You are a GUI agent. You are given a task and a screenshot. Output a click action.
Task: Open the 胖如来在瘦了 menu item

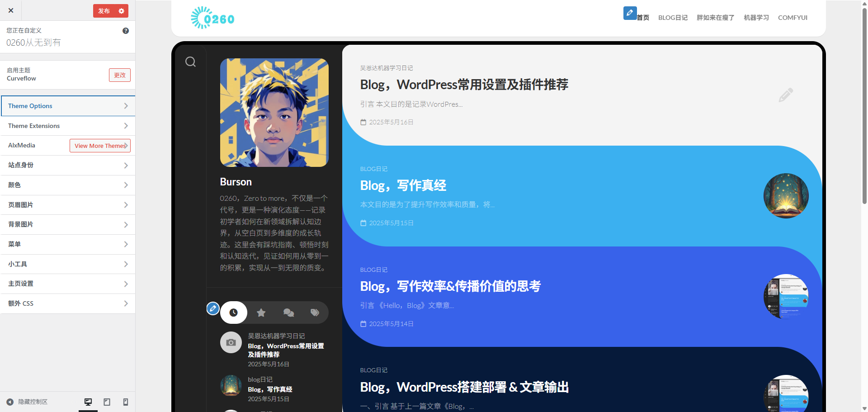click(715, 18)
